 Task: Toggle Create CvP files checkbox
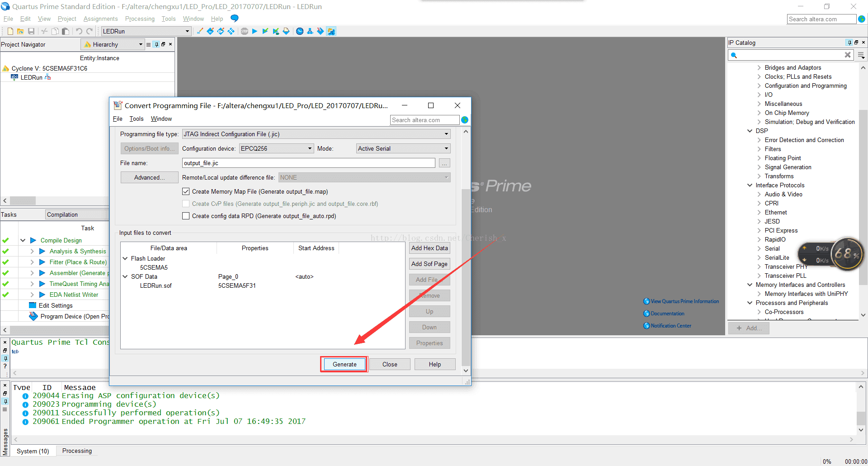(186, 204)
